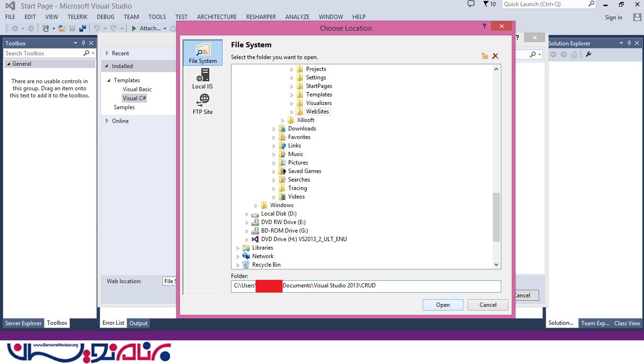This screenshot has width=644, height=364.
Task: Click the Create New Folder icon
Action: (485, 56)
